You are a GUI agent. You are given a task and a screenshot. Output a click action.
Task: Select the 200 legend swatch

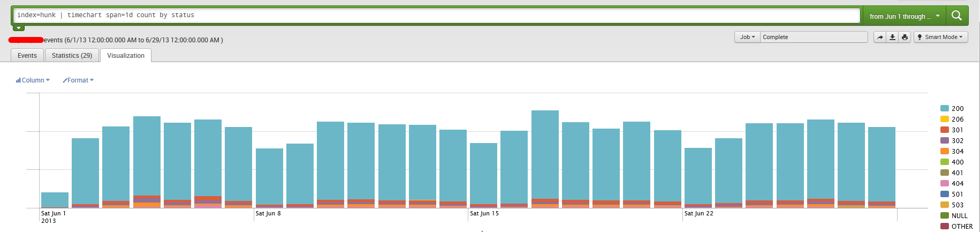pos(945,108)
